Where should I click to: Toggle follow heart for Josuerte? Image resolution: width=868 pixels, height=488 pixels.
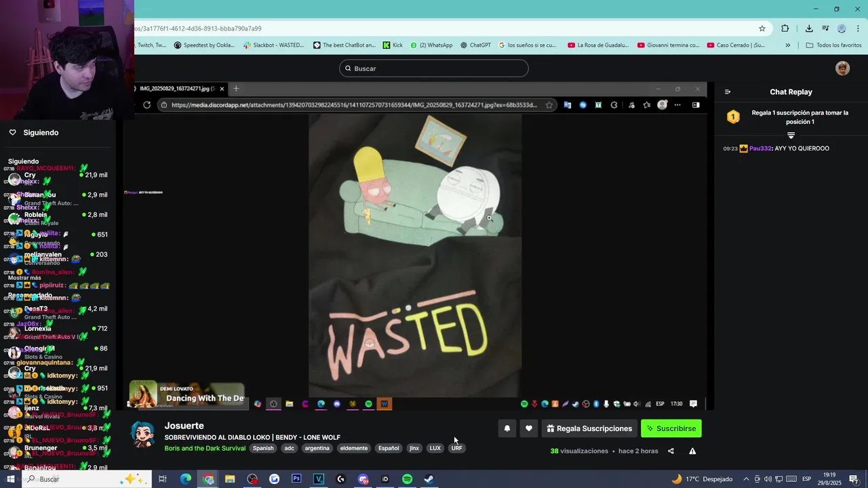(529, 428)
